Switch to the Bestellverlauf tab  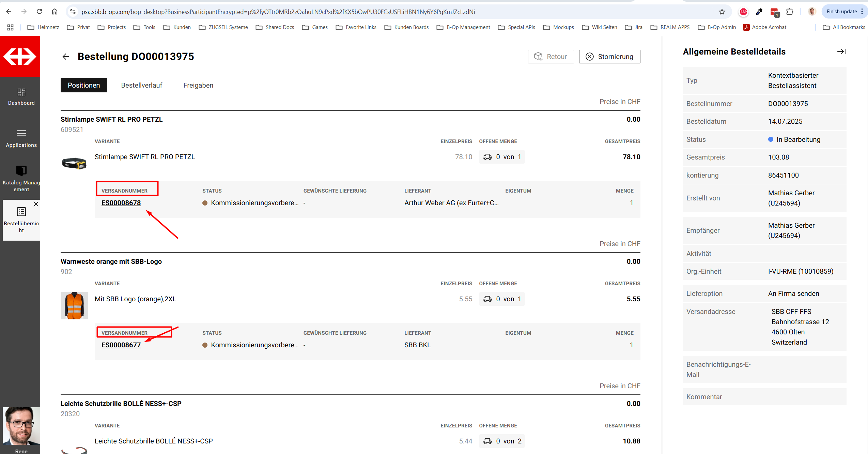coord(141,85)
